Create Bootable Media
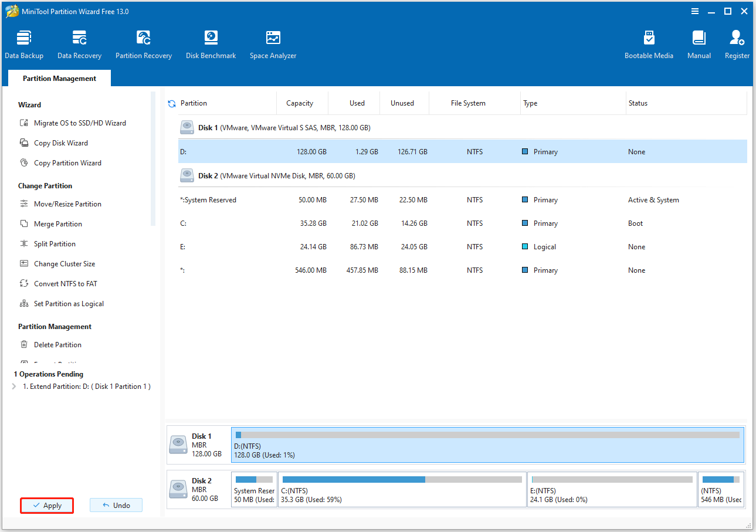756x532 pixels. click(649, 43)
